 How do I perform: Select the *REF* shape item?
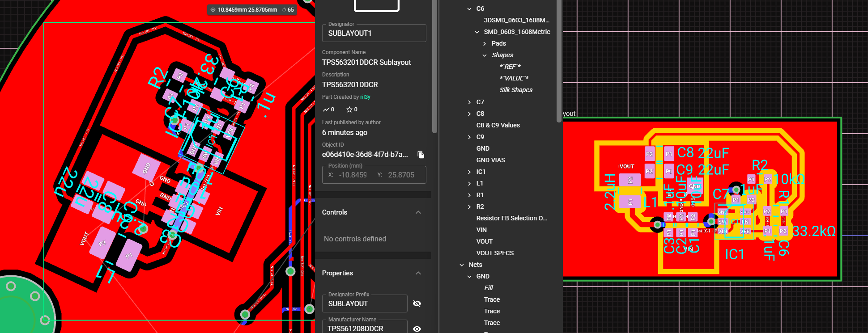pyautogui.click(x=510, y=67)
